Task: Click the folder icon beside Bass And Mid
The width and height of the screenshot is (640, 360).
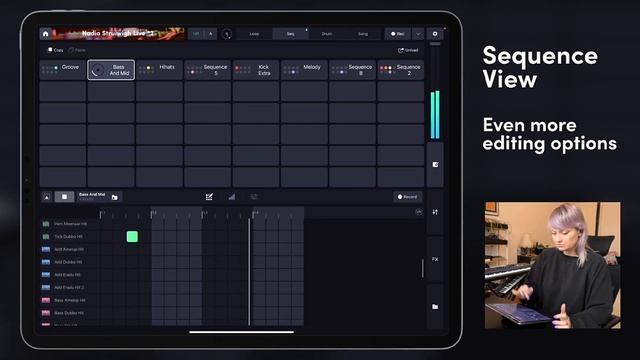Action: 115,197
